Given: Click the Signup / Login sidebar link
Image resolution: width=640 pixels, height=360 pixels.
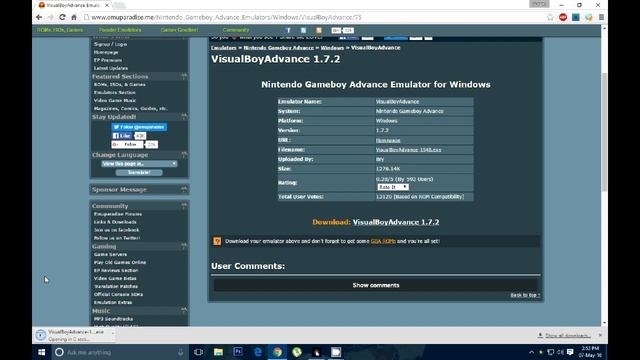Looking at the screenshot, I should coord(111,44).
